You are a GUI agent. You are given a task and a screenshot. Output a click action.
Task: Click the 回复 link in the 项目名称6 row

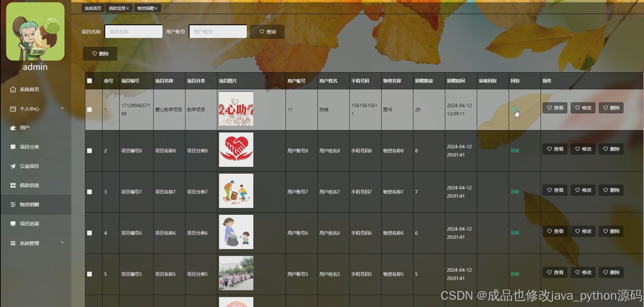click(x=515, y=233)
